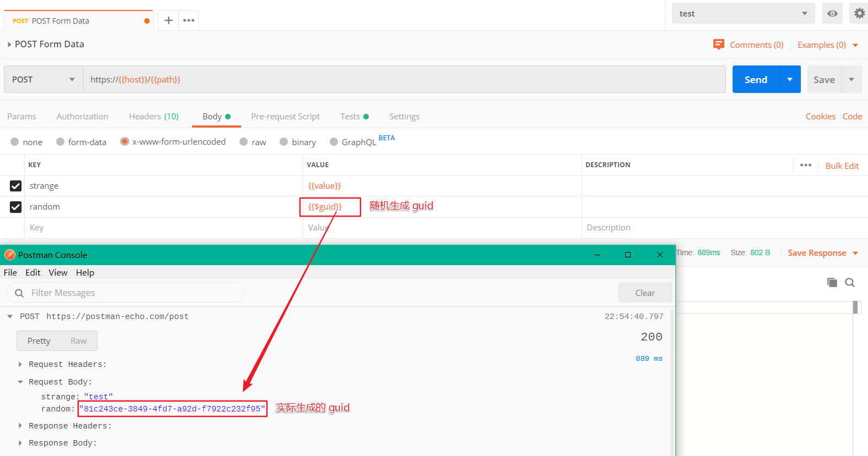868x456 pixels.
Task: Open the Examples (0) dropdown
Action: [828, 45]
